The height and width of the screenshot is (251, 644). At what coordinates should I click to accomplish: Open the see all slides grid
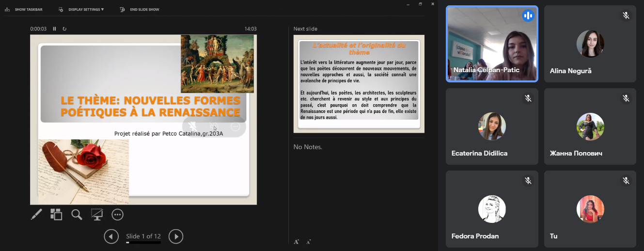(56, 214)
